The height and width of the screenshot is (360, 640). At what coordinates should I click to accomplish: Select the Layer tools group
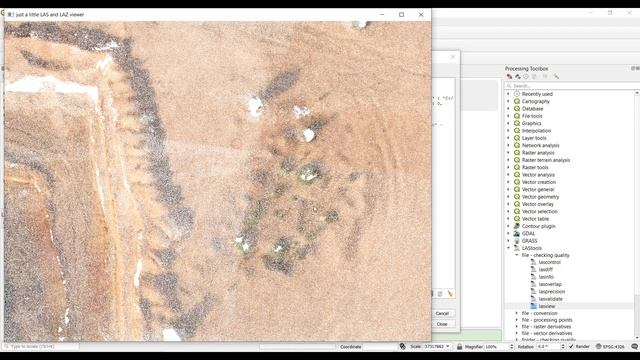pos(534,138)
